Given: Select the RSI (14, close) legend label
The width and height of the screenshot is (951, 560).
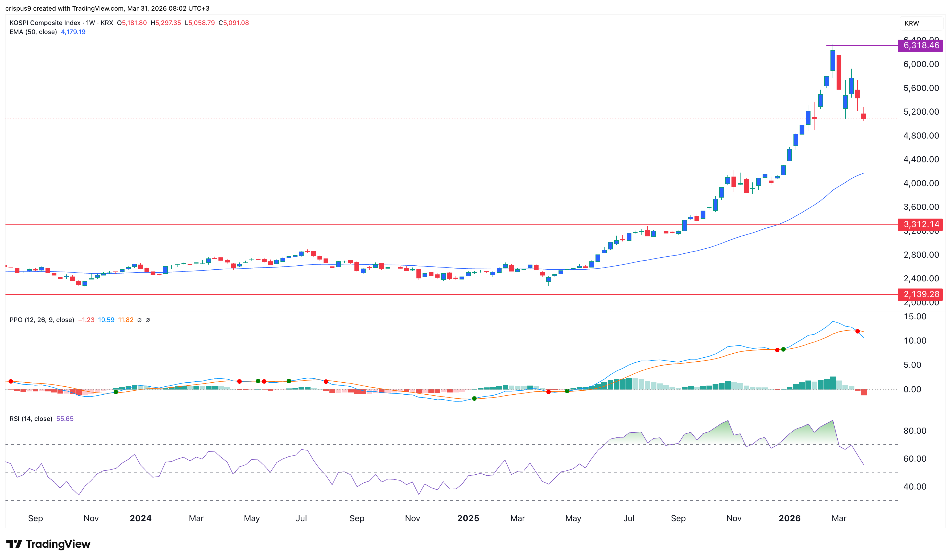Looking at the screenshot, I should [31, 419].
